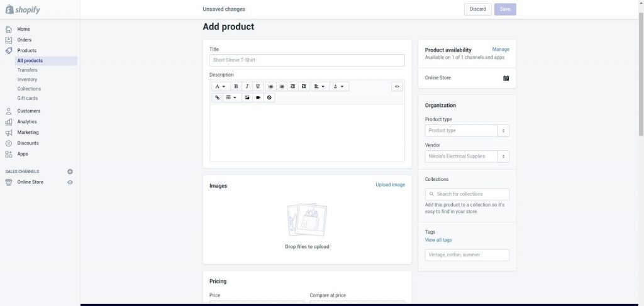This screenshot has height=306, width=644.
Task: Open the text alignment dropdown
Action: pos(319,87)
